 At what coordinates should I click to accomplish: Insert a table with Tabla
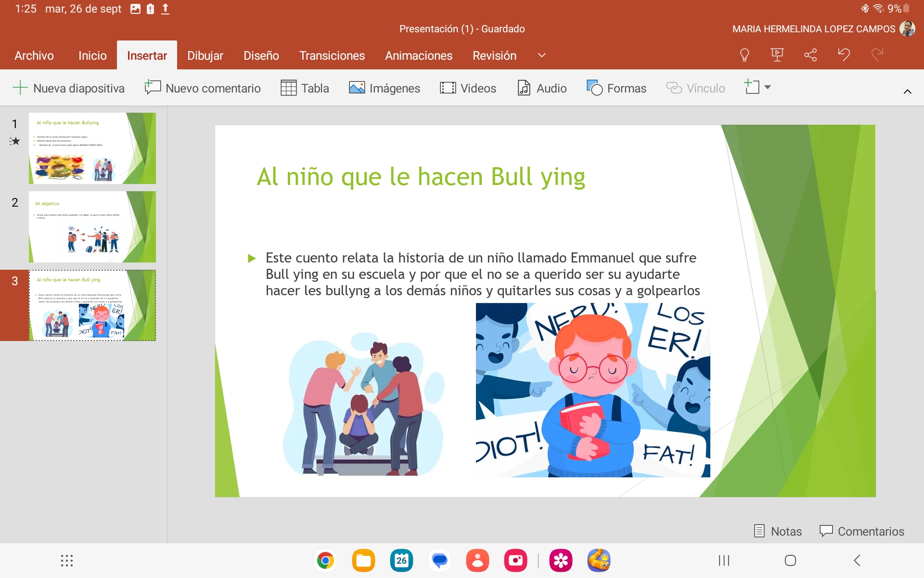(305, 88)
